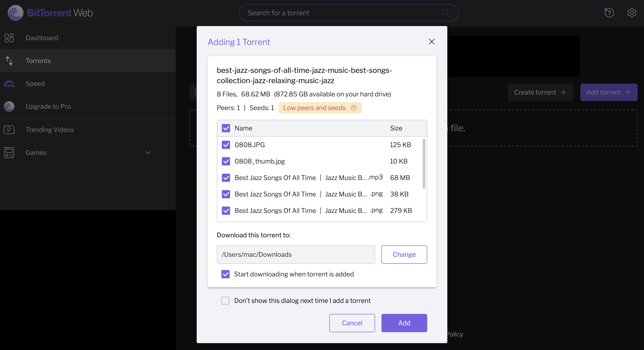Toggle the select-all Name header checkbox
Screen dimensions: 644x350
[x=226, y=128]
